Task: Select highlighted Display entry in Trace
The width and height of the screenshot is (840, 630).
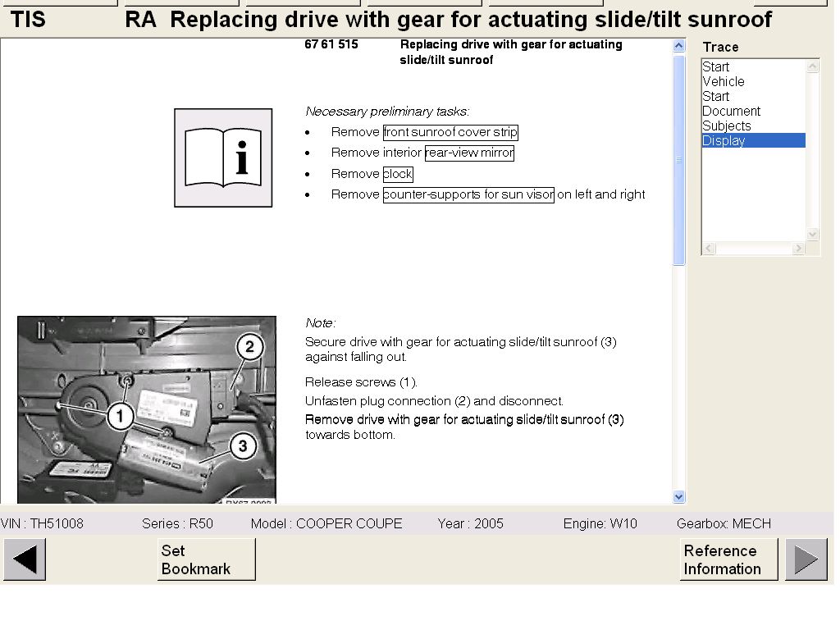Action: 724,140
